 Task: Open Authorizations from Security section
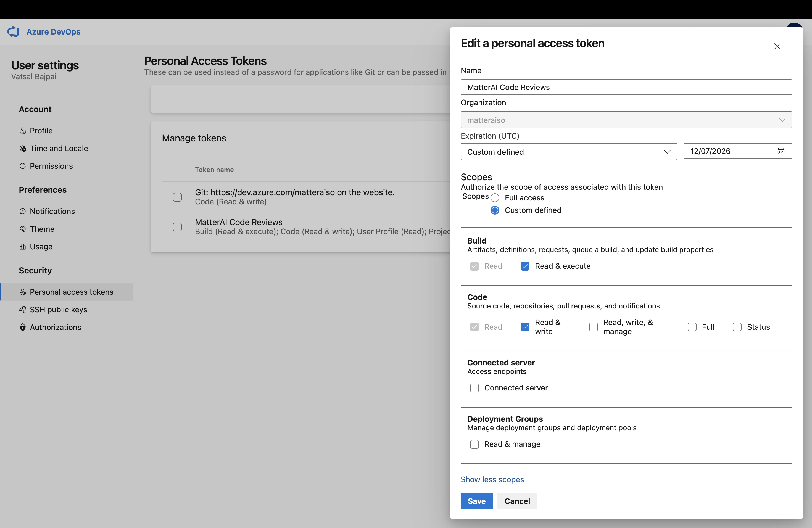point(55,327)
